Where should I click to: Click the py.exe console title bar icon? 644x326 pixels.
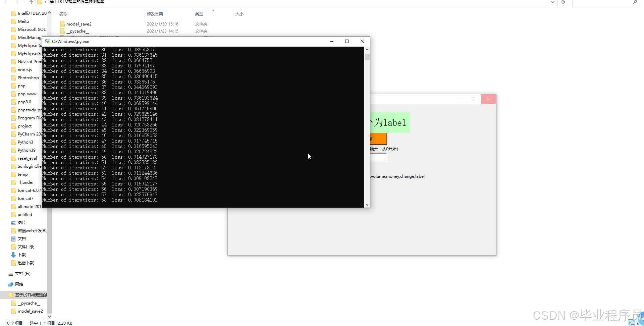(x=48, y=41)
